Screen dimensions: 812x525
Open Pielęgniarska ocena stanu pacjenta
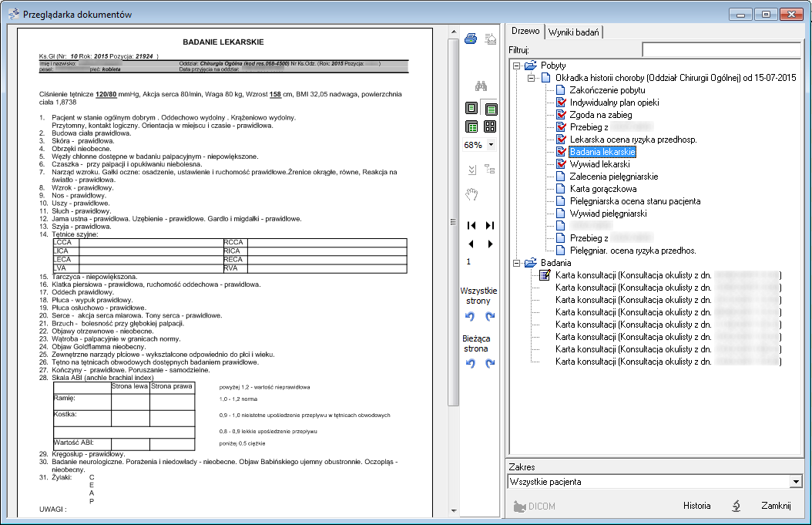click(x=635, y=201)
